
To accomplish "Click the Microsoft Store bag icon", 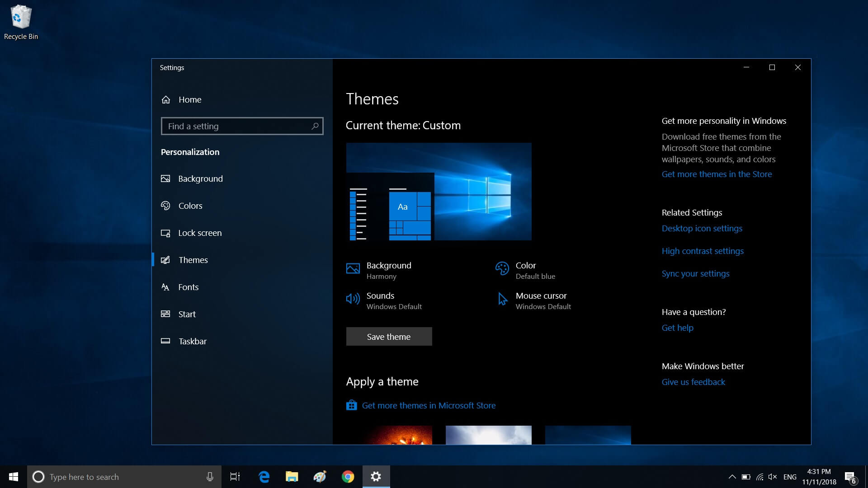I will click(x=351, y=405).
